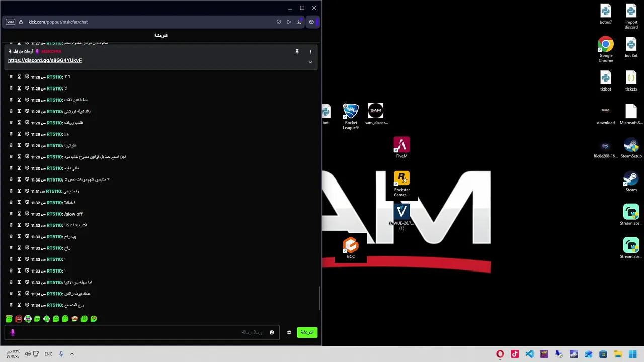644x362 pixels.
Task: Ban user on 11:31 message
Action: 27,191
